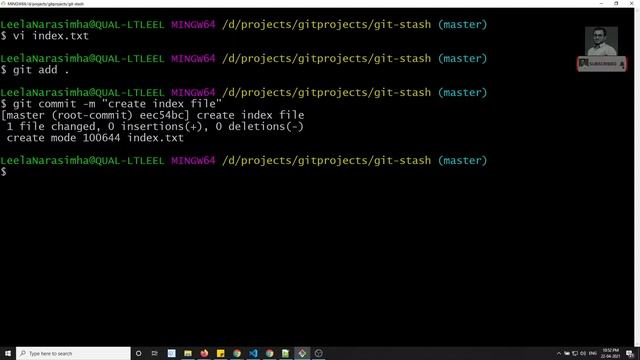This screenshot has height=360, width=640.
Task: Click the '1 file changed' output line
Action: 155,127
